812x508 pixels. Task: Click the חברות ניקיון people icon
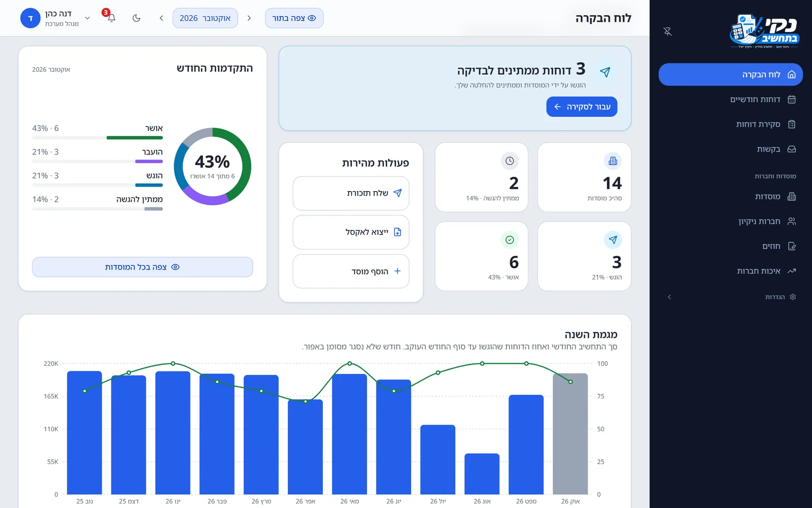pos(792,221)
